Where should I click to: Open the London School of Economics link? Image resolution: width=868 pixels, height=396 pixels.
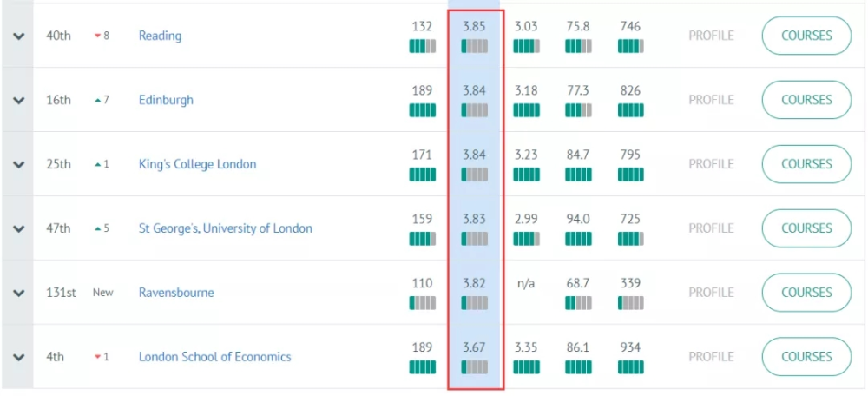(214, 357)
